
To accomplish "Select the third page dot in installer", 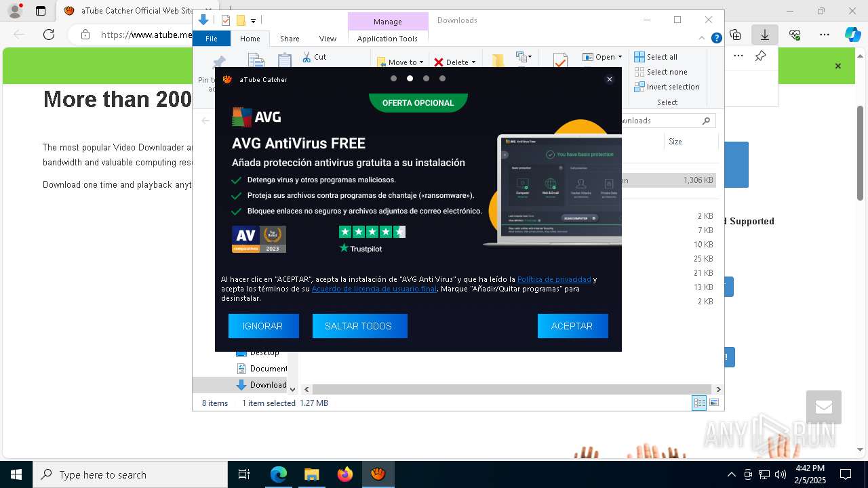I will 426,79.
